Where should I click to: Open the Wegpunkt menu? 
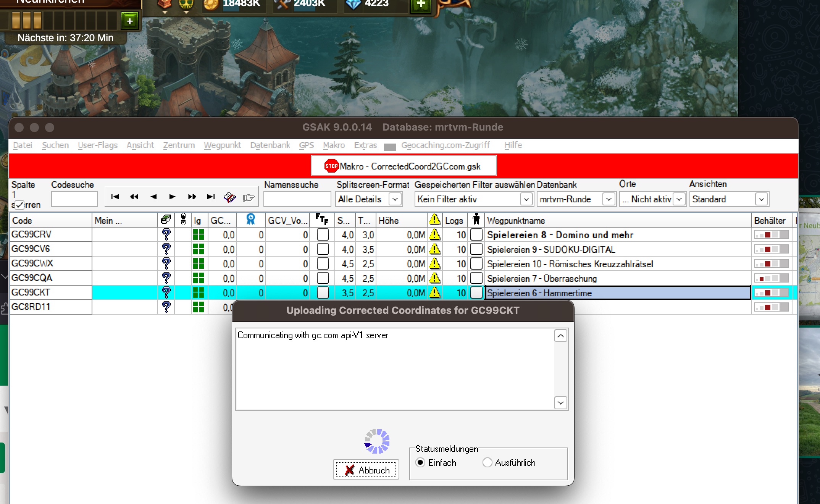222,145
